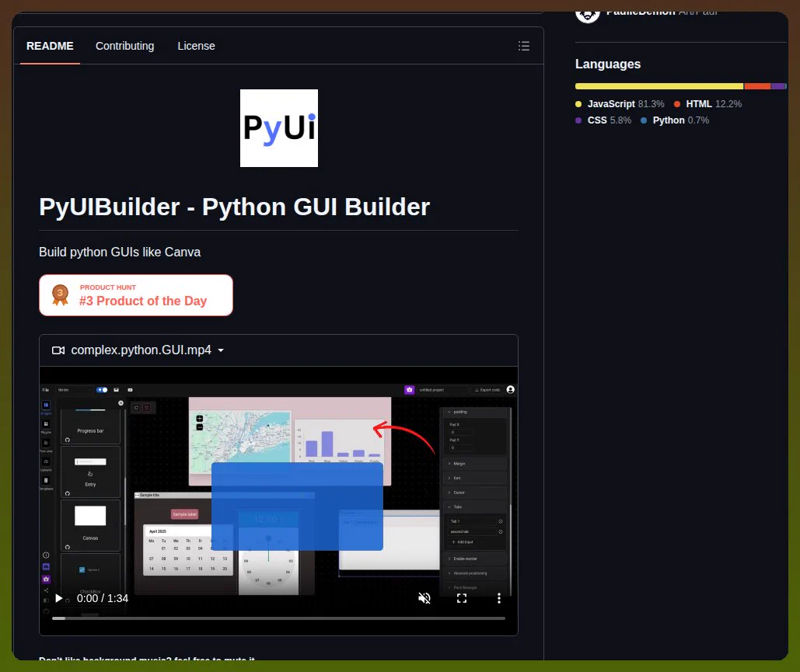The image size is (800, 672).
Task: Click the video progress bar
Action: click(278, 618)
